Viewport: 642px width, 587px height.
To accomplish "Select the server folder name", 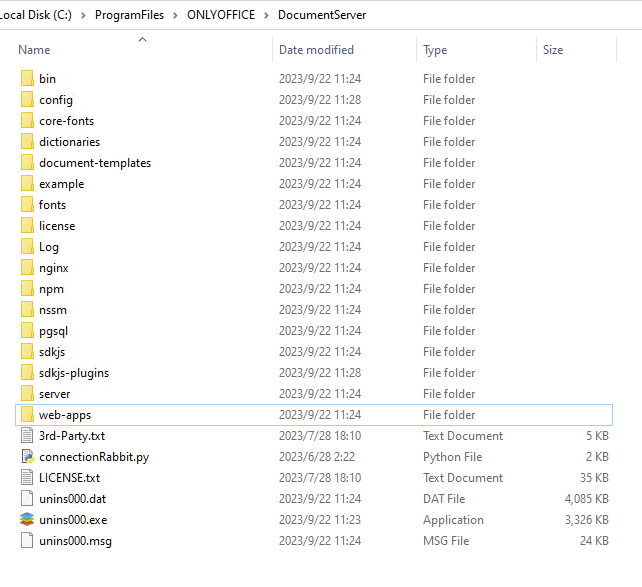I will click(x=54, y=394).
